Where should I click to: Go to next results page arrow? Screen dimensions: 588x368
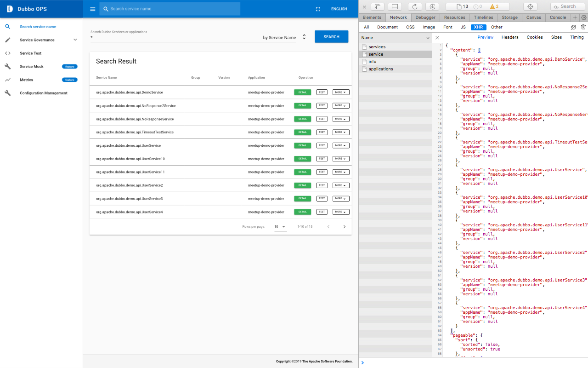[345, 227]
